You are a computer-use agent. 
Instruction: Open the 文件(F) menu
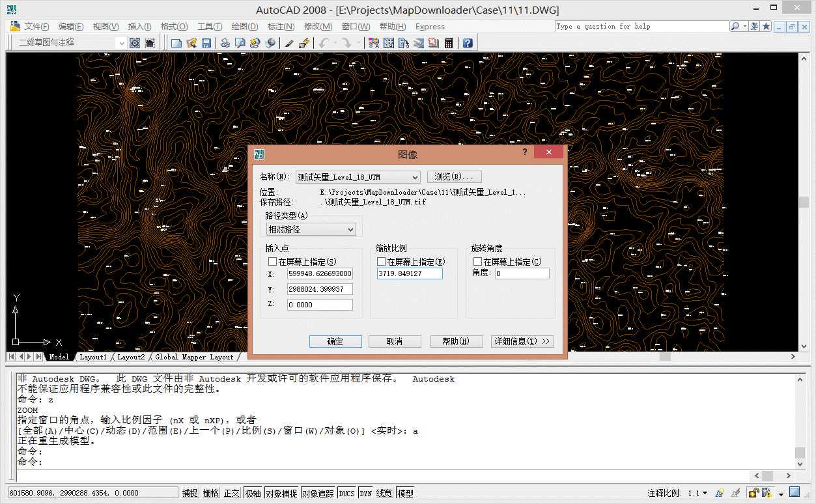coord(36,27)
